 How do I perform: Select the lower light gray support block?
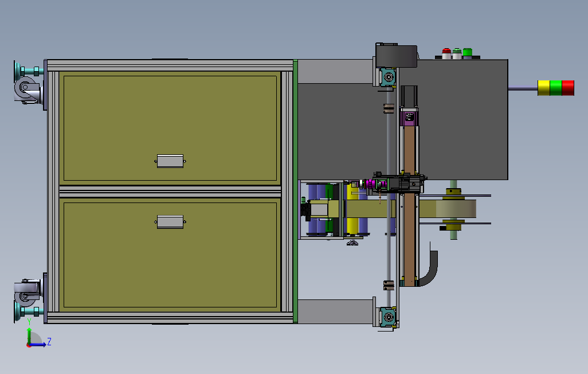pos(335,311)
